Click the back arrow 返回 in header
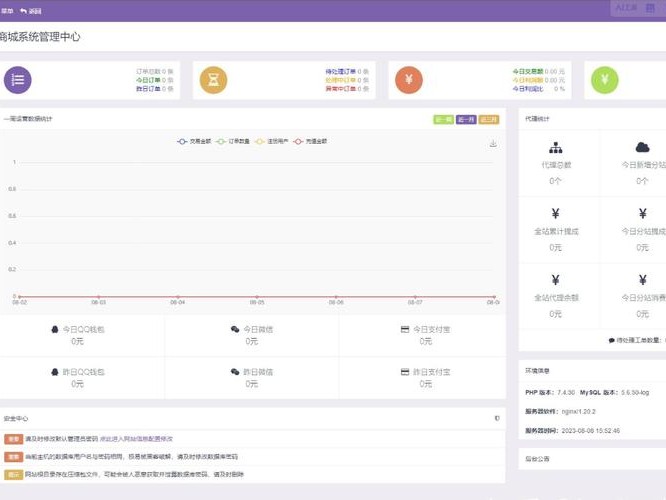The width and height of the screenshot is (666, 500). point(31,11)
